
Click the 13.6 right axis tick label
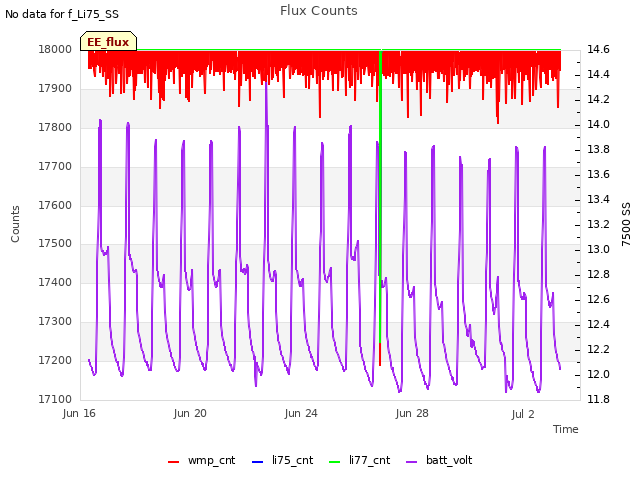598,174
